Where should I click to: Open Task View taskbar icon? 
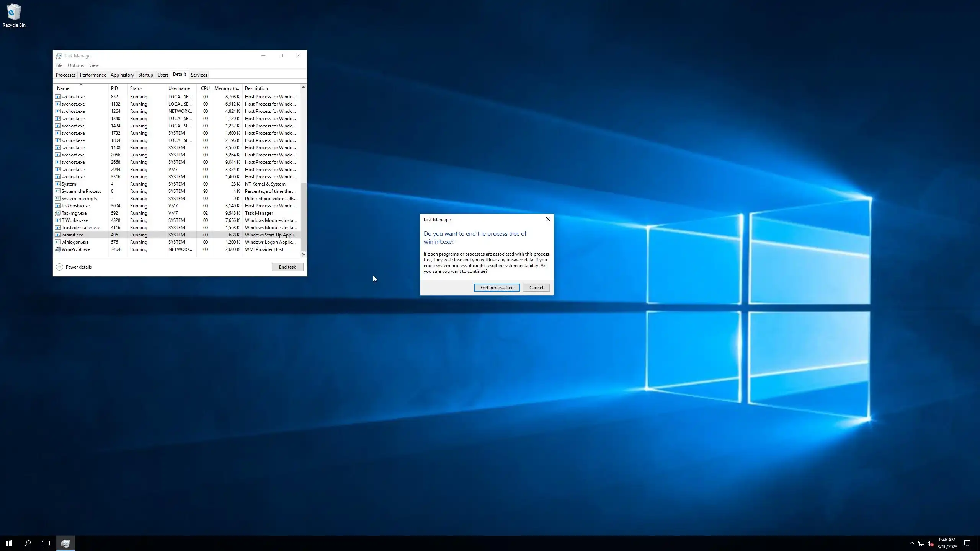(x=46, y=543)
